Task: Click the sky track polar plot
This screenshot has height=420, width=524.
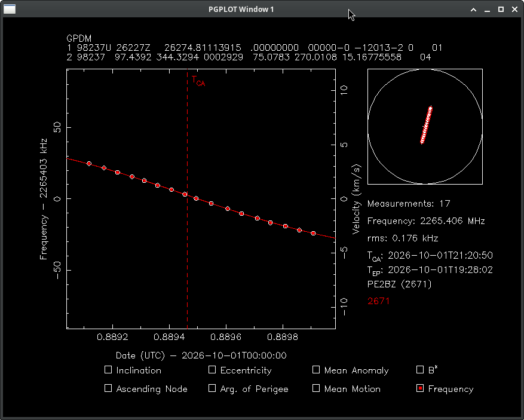Action: click(425, 127)
